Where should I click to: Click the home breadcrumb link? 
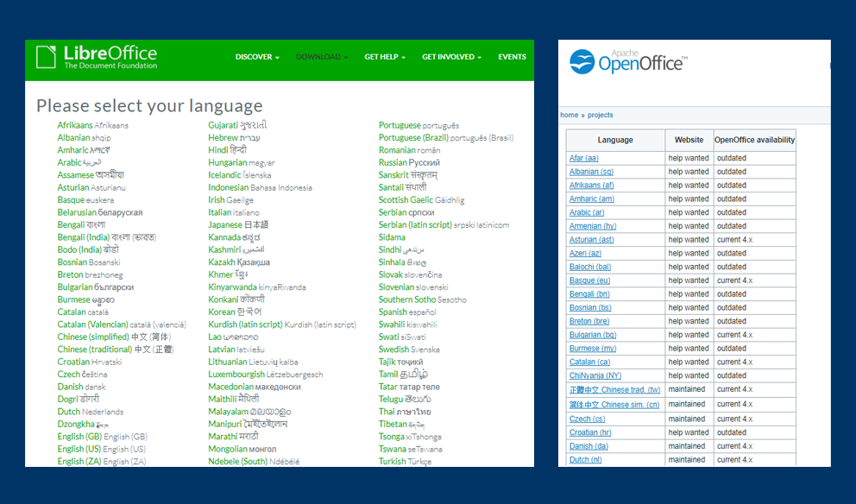coord(570,115)
